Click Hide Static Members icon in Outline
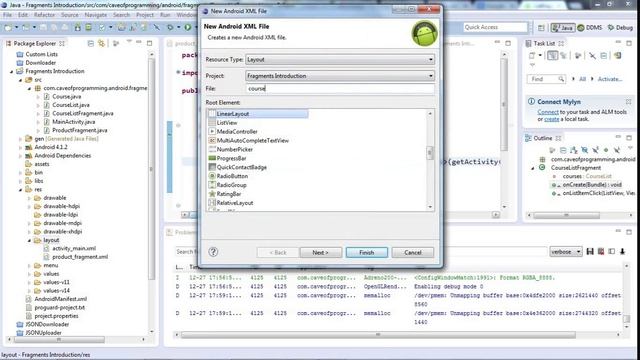The height and width of the screenshot is (360, 640). click(595, 150)
